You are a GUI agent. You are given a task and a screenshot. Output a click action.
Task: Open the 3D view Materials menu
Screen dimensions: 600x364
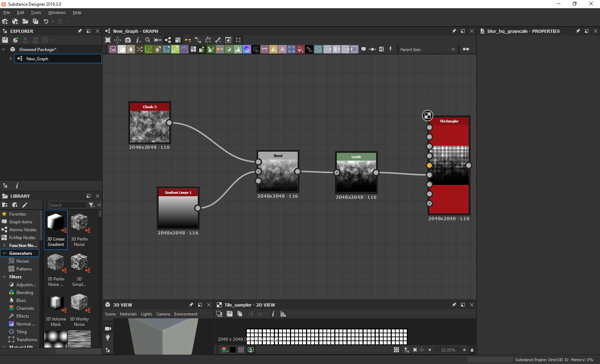click(128, 314)
